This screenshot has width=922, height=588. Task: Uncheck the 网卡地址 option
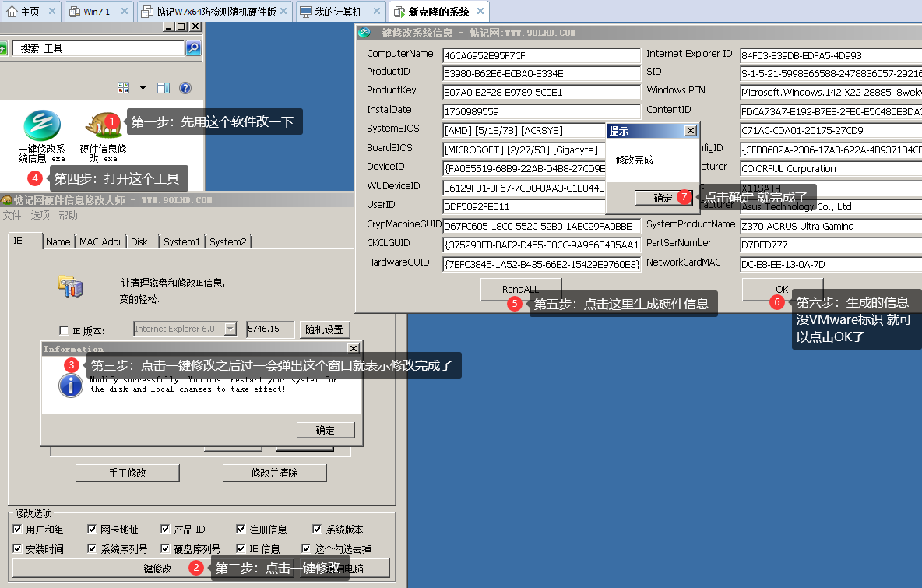(x=92, y=530)
